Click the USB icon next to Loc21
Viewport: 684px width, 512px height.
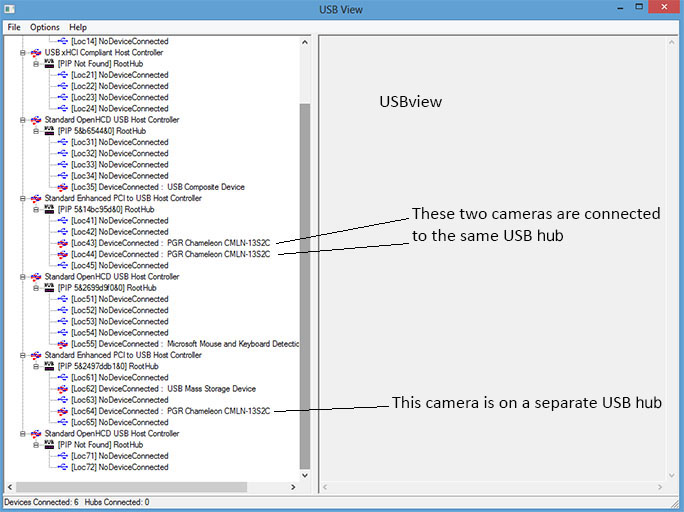63,75
